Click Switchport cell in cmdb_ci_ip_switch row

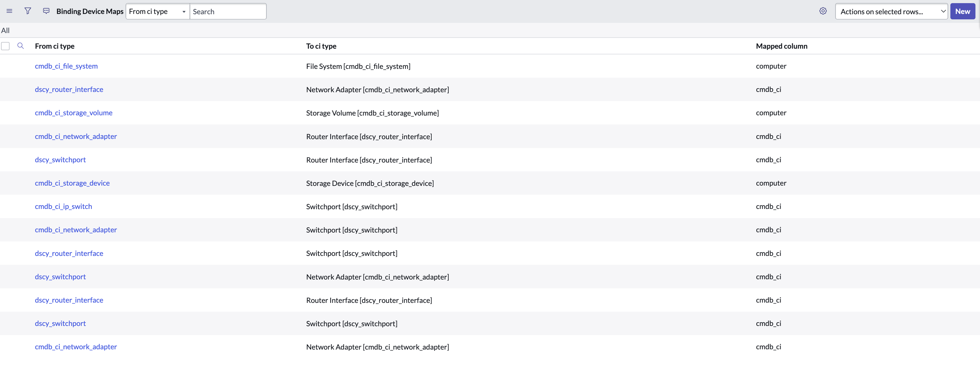pos(352,206)
